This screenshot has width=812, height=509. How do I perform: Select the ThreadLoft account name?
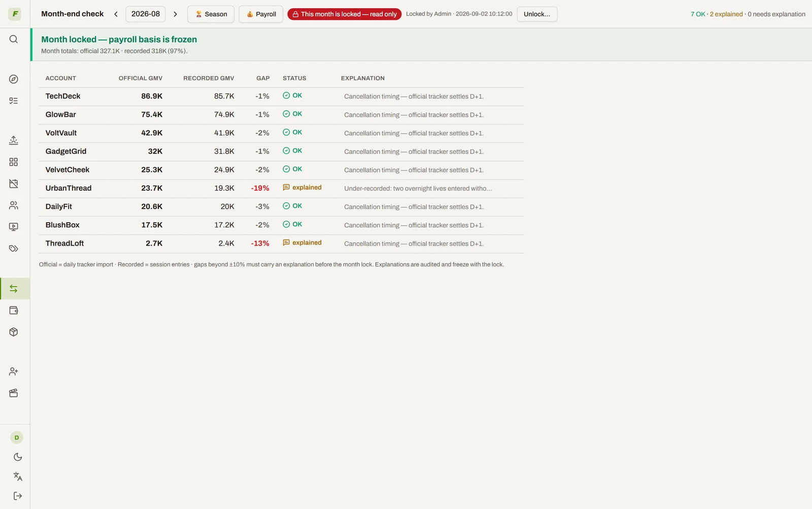pyautogui.click(x=64, y=243)
